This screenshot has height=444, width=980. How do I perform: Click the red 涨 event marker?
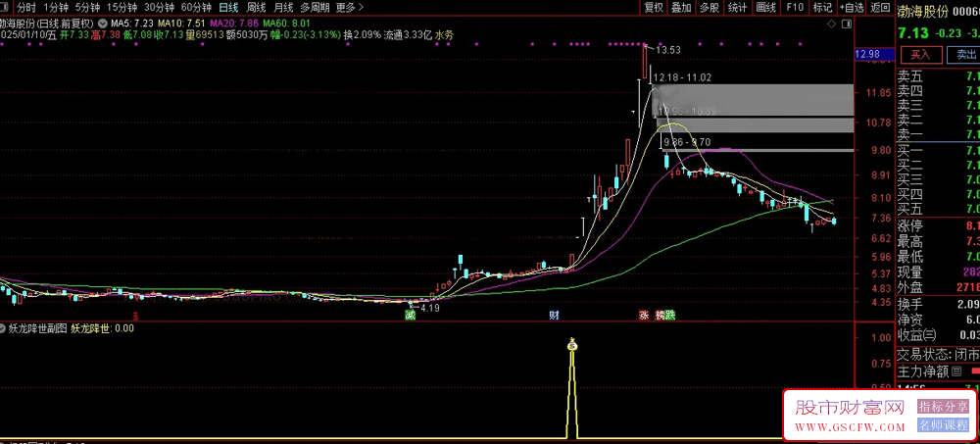tap(644, 316)
